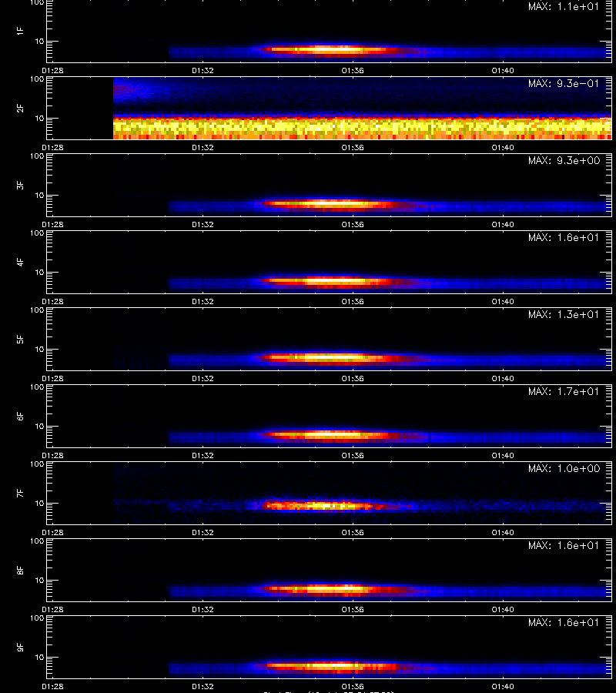Click the 01:28 time label under panel 5F
Viewport: 616px width, 693px height.
(x=52, y=378)
